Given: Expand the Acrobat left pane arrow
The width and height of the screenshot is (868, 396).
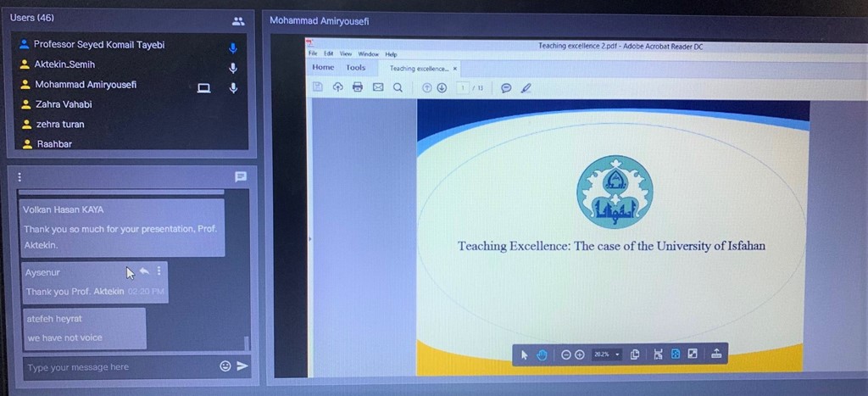Looking at the screenshot, I should pyautogui.click(x=309, y=239).
